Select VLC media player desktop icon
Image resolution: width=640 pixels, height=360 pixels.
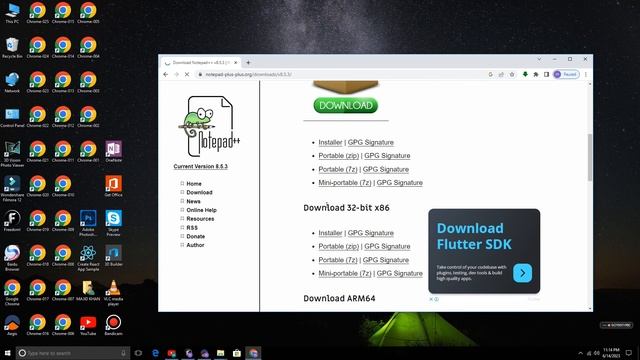click(113, 293)
